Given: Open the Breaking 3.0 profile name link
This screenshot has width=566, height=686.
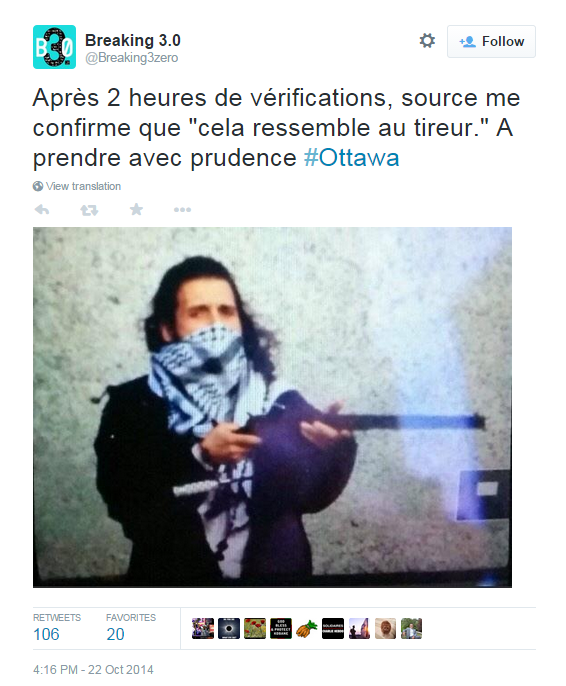Looking at the screenshot, I should pos(133,40).
